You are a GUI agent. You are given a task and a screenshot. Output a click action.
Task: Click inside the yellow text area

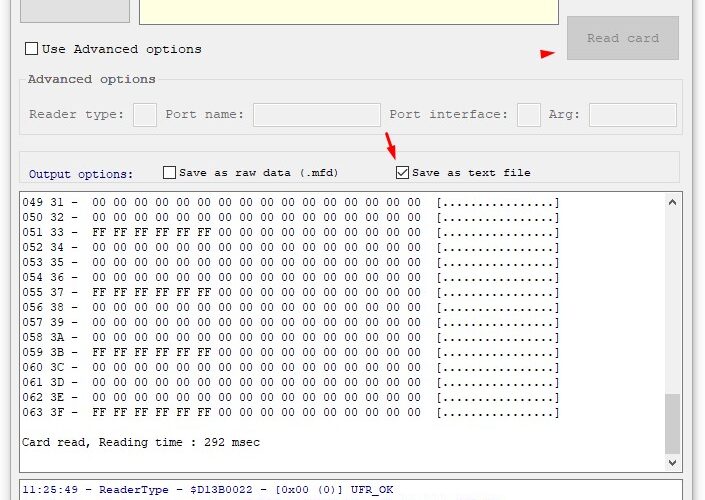coord(348,11)
